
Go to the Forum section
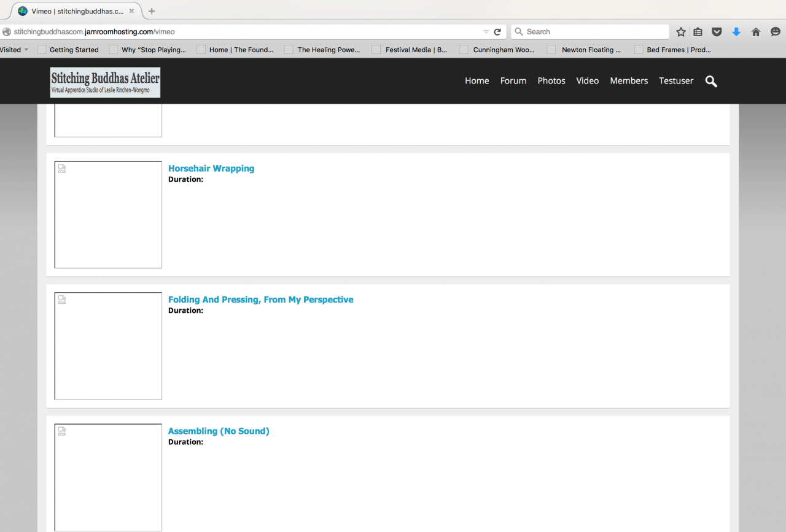pos(513,80)
